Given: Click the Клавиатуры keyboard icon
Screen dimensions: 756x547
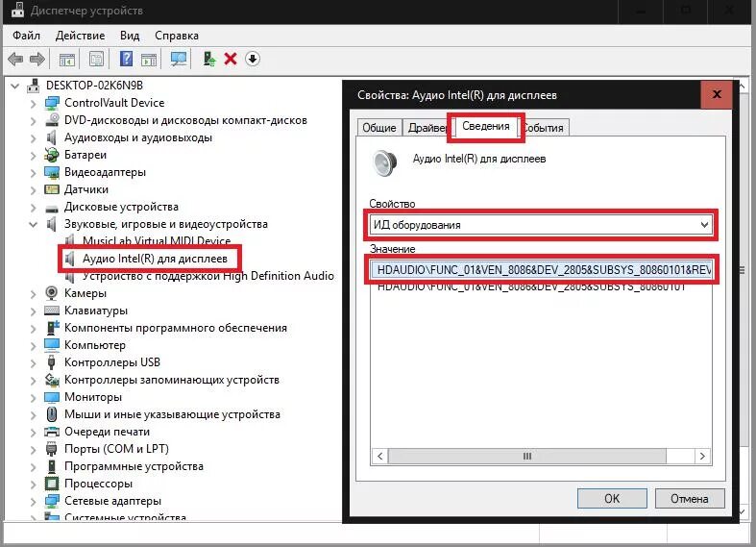Looking at the screenshot, I should point(52,311).
